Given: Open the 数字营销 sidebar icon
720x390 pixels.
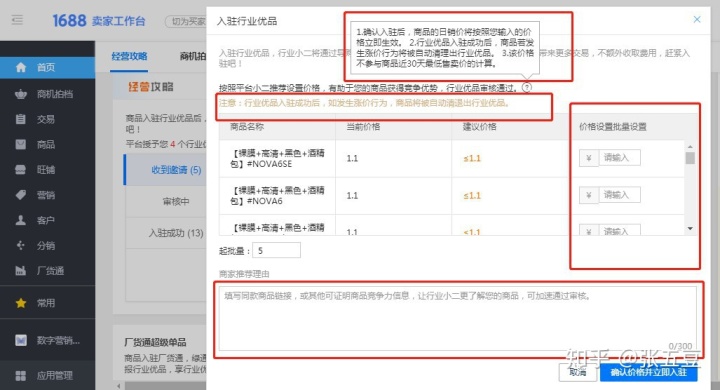Looking at the screenshot, I should coord(21,340).
